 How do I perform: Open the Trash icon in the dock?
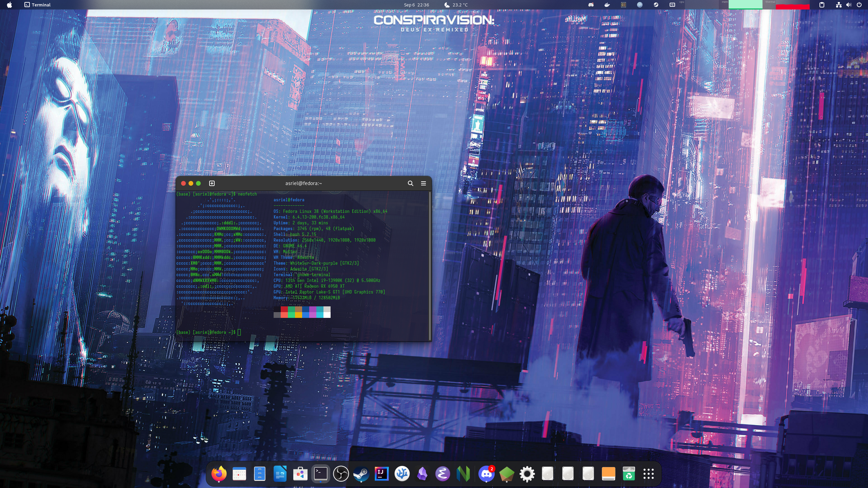click(x=629, y=473)
